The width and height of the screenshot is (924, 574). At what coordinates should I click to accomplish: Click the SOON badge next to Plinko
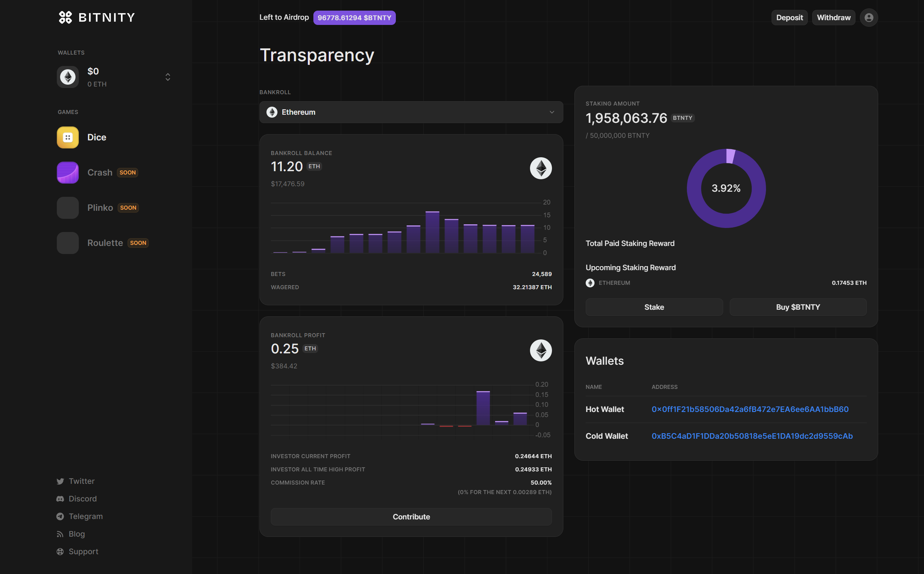(x=128, y=208)
